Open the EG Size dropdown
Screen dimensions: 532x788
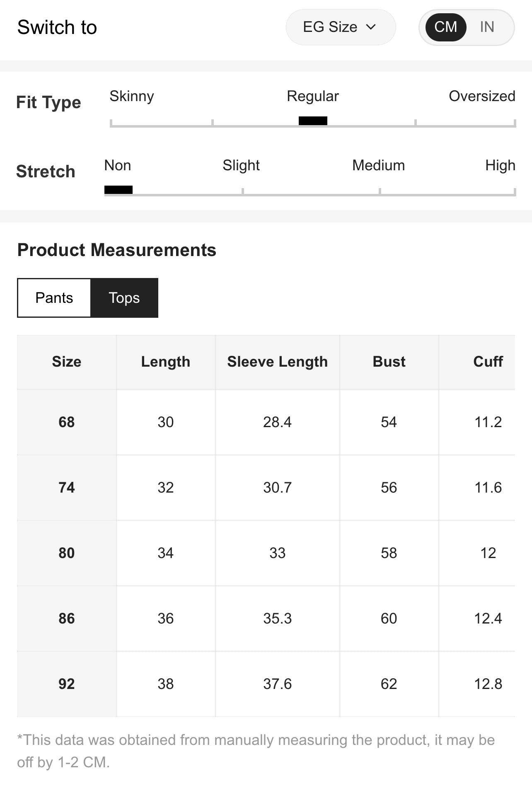330,27
